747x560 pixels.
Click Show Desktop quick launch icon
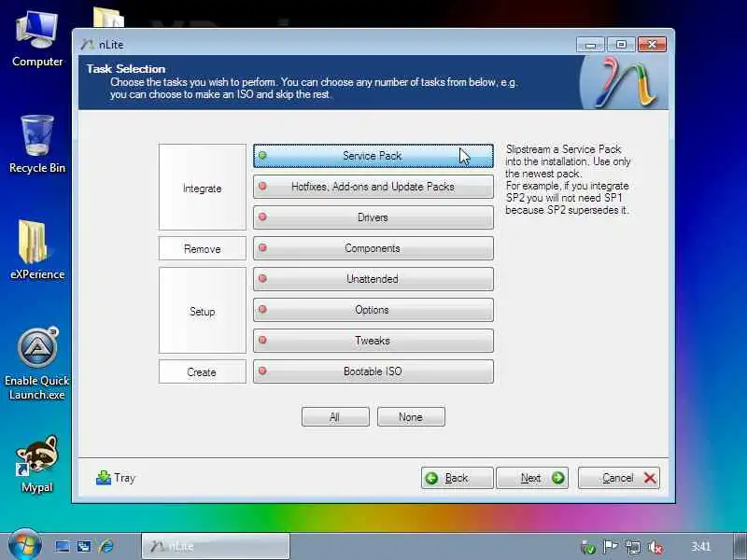pos(63,546)
